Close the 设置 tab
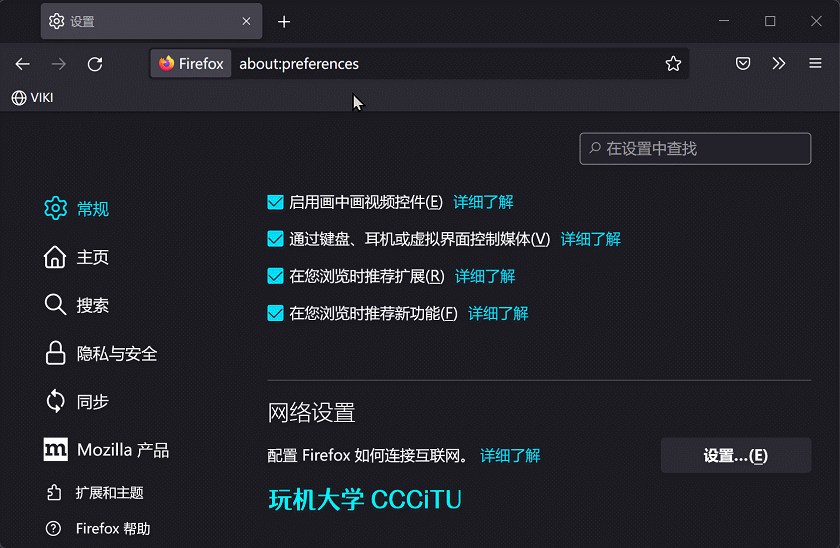The width and height of the screenshot is (840, 548). click(x=247, y=21)
